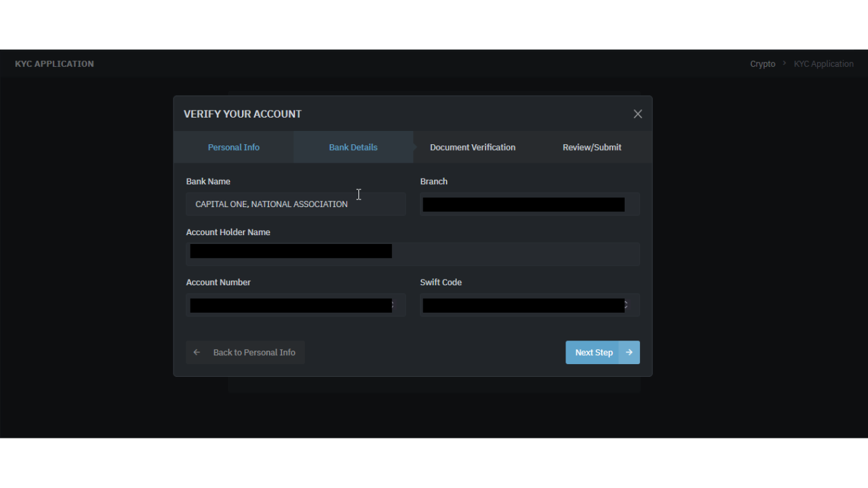Click the breadcrumb chevron separator after Crypto
This screenshot has height=488, width=868.
(x=785, y=64)
